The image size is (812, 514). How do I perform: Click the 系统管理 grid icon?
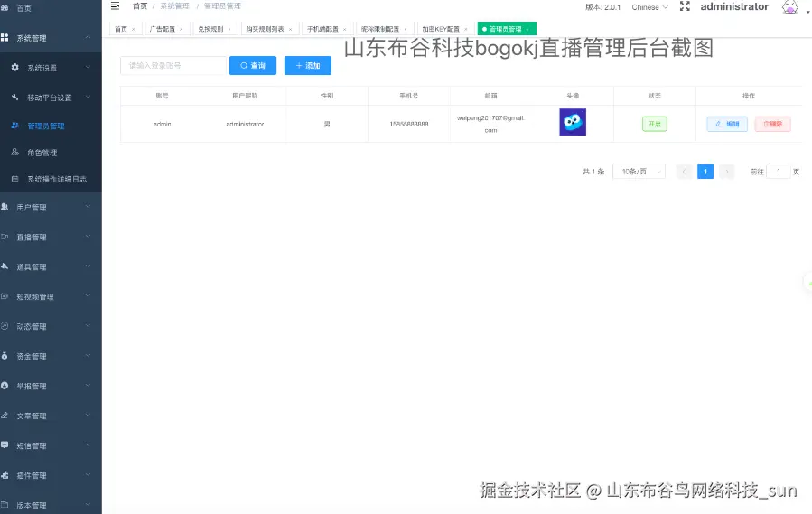tap(5, 38)
